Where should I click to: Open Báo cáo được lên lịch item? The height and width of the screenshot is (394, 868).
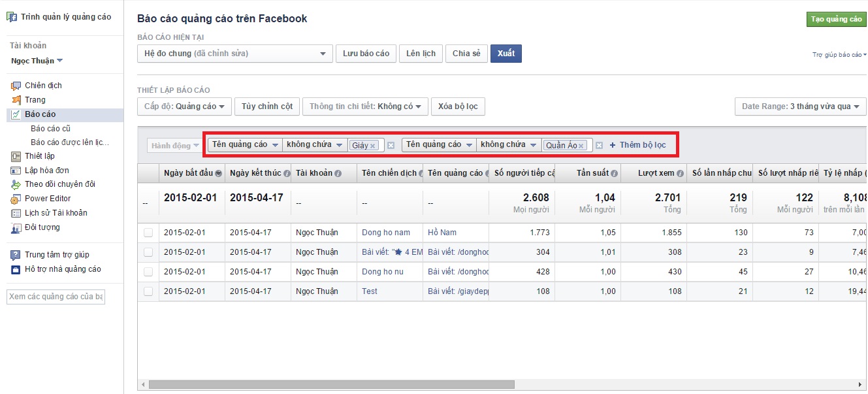[x=70, y=142]
